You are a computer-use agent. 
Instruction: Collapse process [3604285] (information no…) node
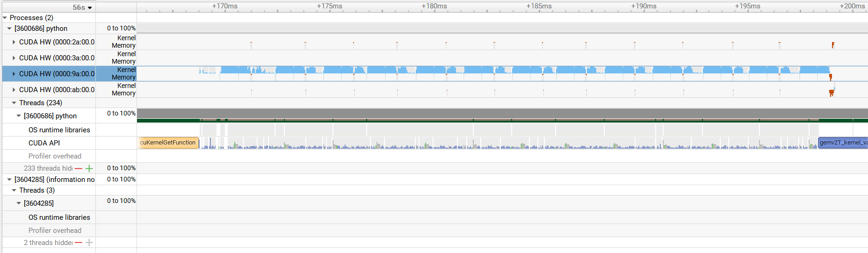pyautogui.click(x=9, y=180)
